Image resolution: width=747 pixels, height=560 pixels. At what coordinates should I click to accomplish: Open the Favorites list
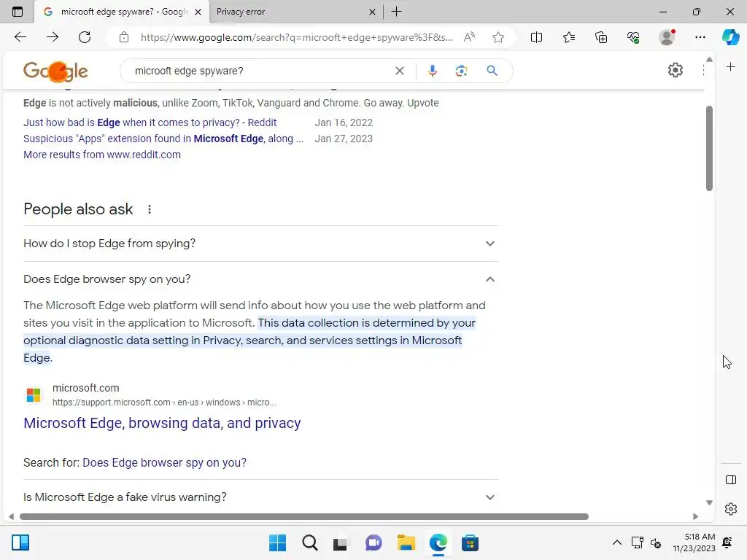point(569,37)
